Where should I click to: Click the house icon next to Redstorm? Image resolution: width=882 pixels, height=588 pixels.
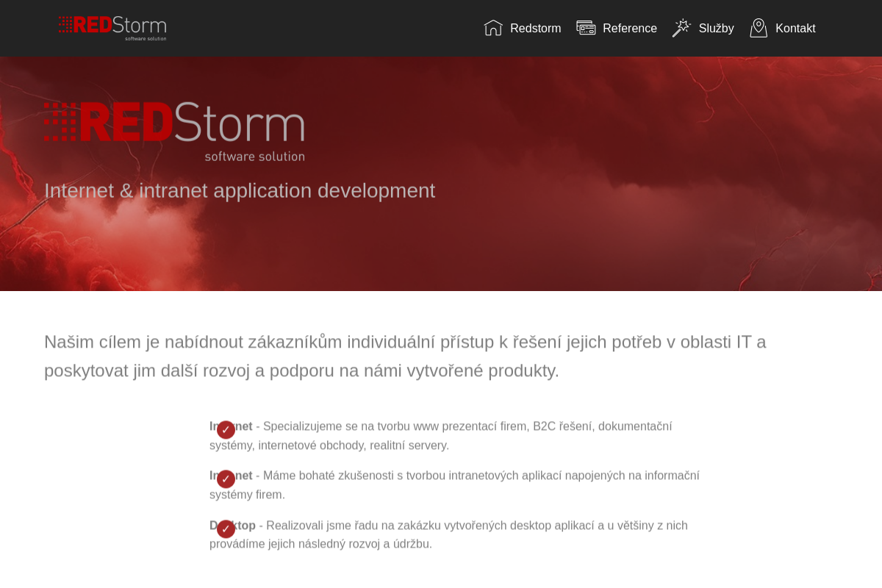tap(492, 28)
